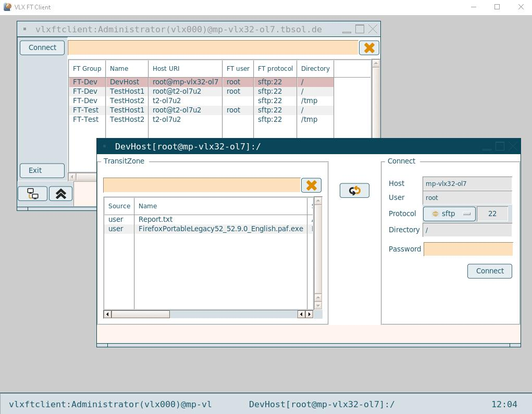Viewport: 532px width, 414px height.
Task: Click the Connect button at top left
Action: coord(42,47)
